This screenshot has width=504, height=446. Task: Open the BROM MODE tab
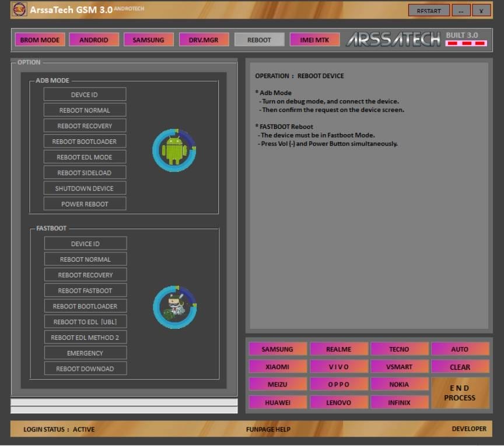pos(40,40)
